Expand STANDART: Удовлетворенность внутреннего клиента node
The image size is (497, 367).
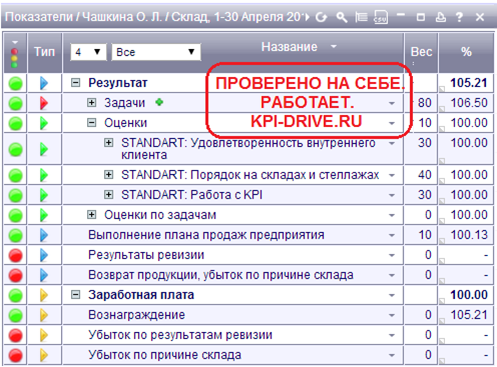click(108, 143)
